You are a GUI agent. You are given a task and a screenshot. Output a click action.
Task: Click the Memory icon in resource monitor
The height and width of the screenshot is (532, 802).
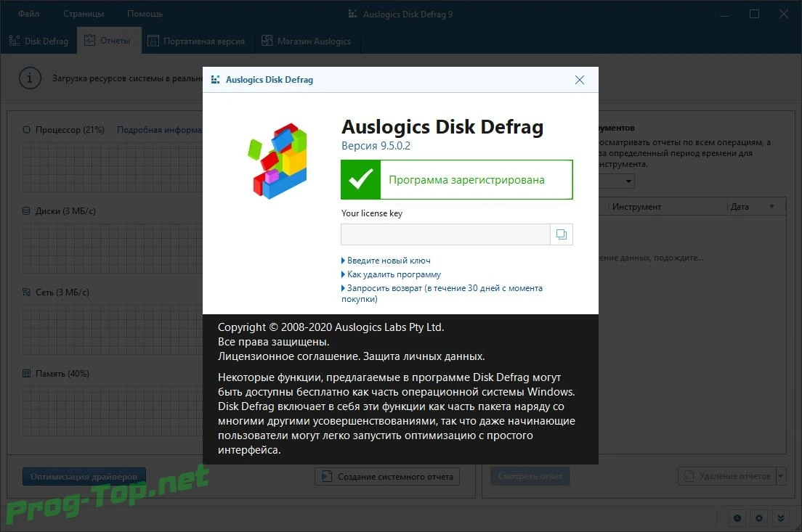pos(27,374)
